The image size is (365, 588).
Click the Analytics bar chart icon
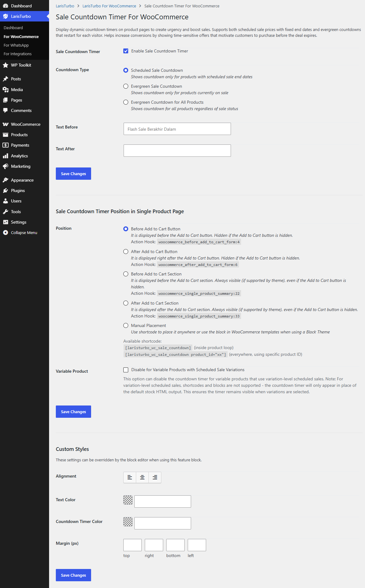point(6,156)
